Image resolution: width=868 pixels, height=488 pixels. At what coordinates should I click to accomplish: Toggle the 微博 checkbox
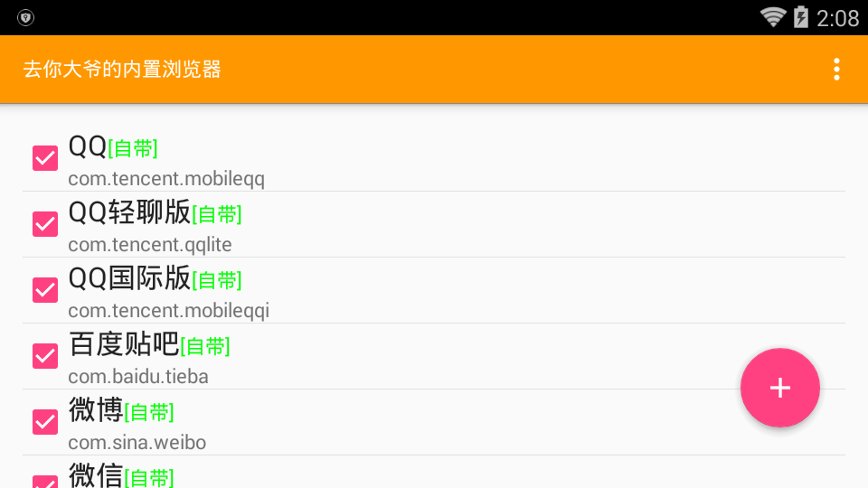click(45, 422)
